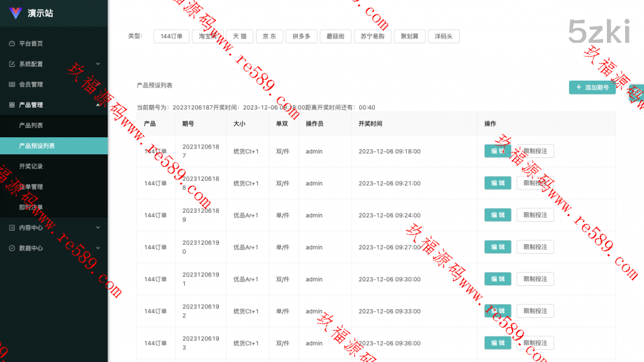Go to 即时注单 in the sidebar

tap(31, 207)
